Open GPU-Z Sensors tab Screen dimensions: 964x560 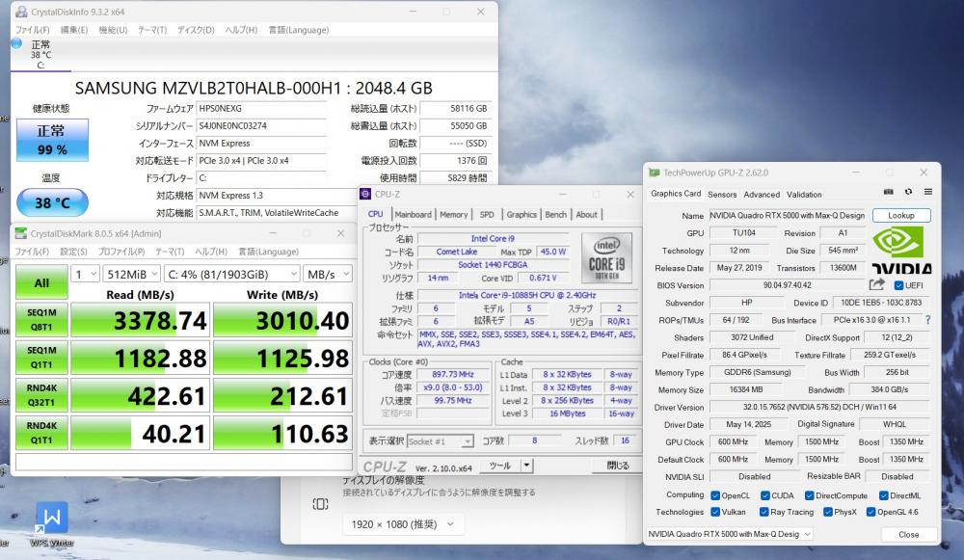tap(722, 195)
